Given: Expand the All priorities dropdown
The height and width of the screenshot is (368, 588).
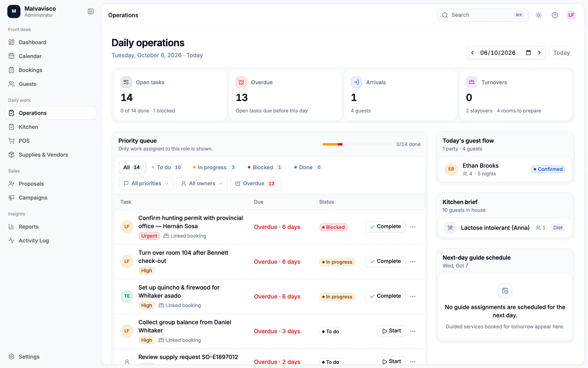Looking at the screenshot, I should tap(146, 183).
